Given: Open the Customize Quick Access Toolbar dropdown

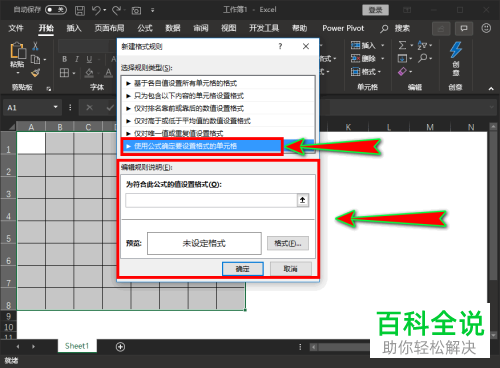Looking at the screenshot, I should [152, 10].
